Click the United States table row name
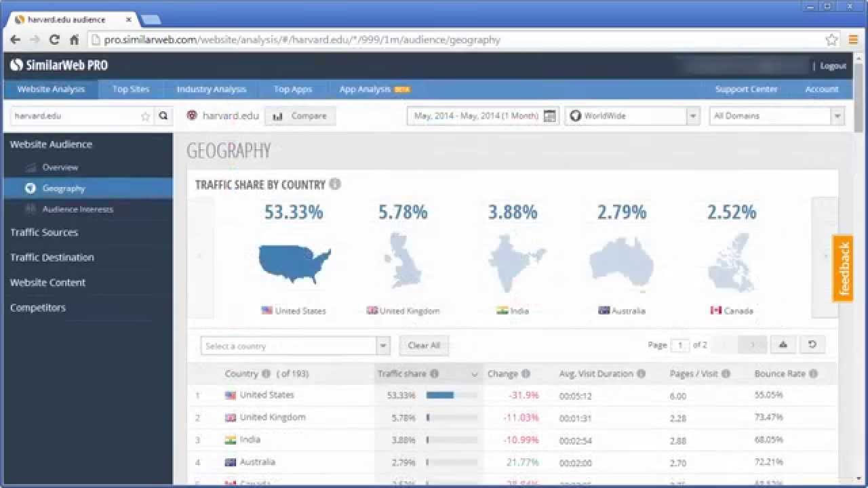This screenshot has width=868, height=488. pyautogui.click(x=267, y=394)
